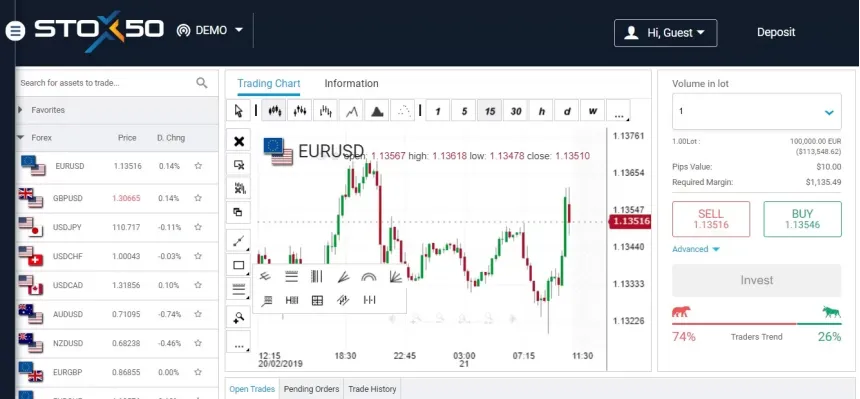
Task: Set chart timeframe to 15 minutes
Action: [x=490, y=111]
